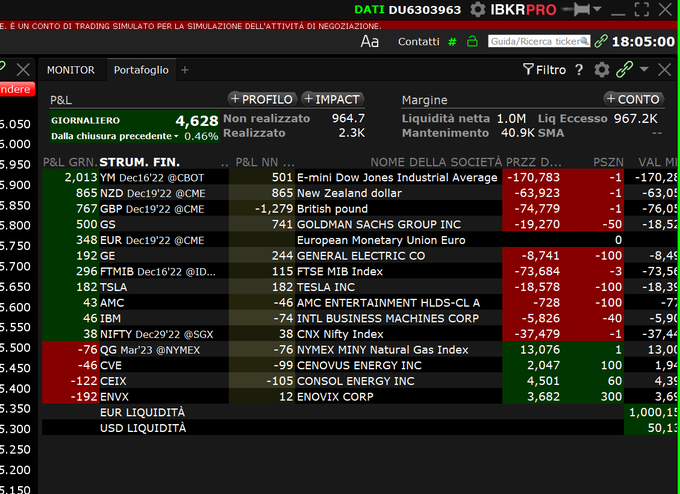Click the portfolio help question mark

579,70
